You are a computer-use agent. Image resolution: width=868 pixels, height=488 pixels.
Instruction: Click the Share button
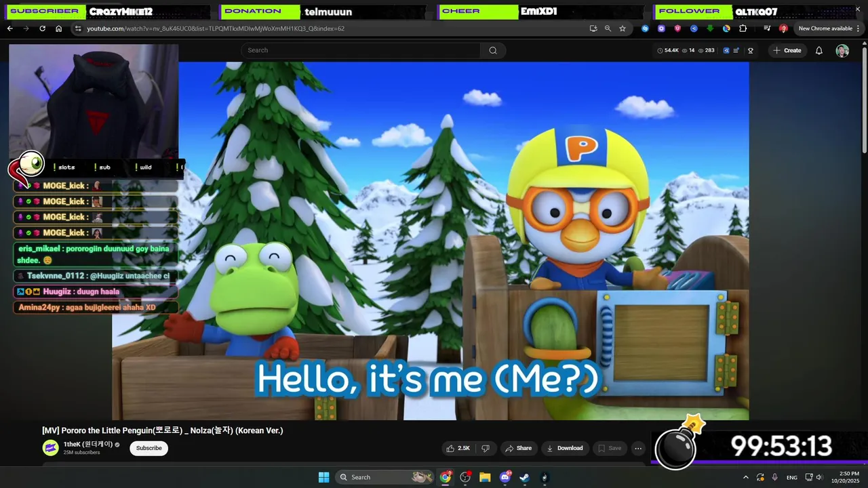point(519,448)
